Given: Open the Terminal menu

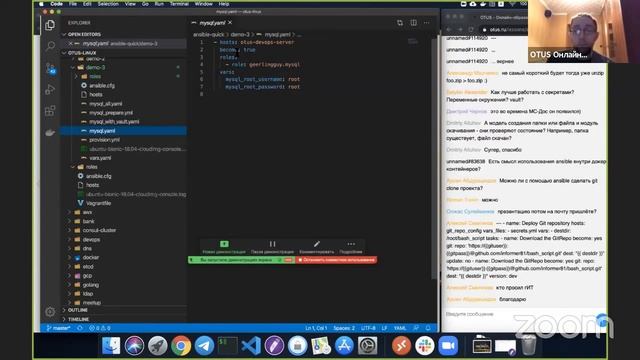Looking at the screenshot, I should pos(179,4).
